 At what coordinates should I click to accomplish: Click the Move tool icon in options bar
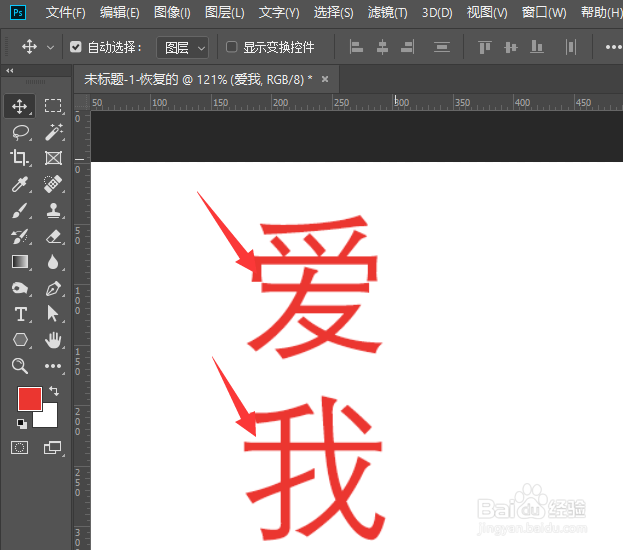[x=29, y=47]
